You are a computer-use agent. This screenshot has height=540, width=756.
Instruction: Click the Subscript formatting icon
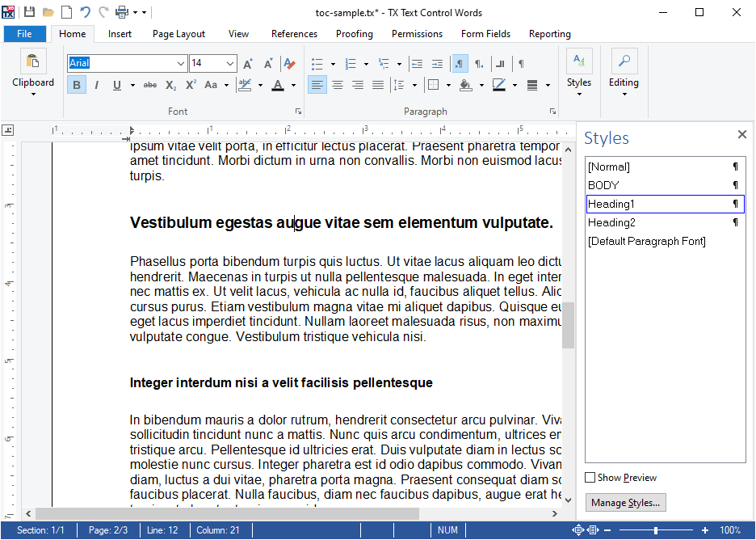(170, 86)
